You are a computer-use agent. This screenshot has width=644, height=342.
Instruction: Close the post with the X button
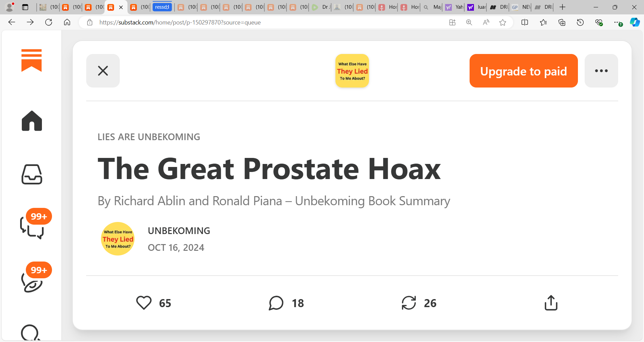(103, 71)
